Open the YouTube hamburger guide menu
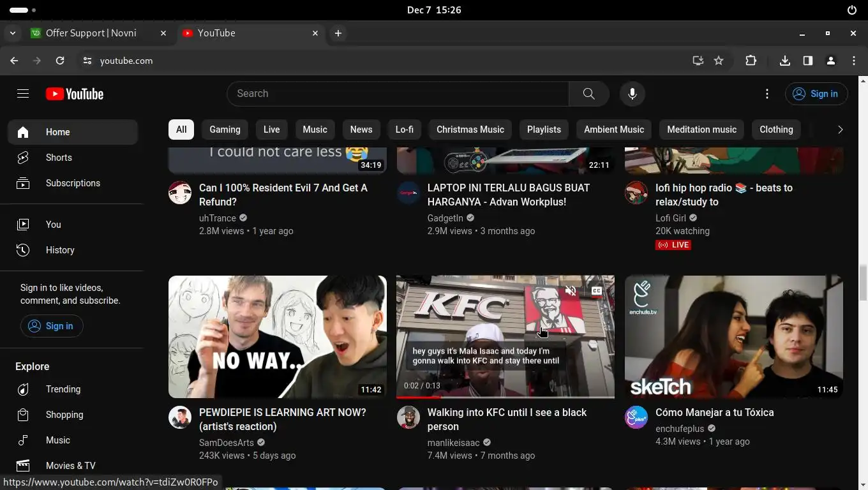Viewport: 868px width, 490px height. (23, 94)
